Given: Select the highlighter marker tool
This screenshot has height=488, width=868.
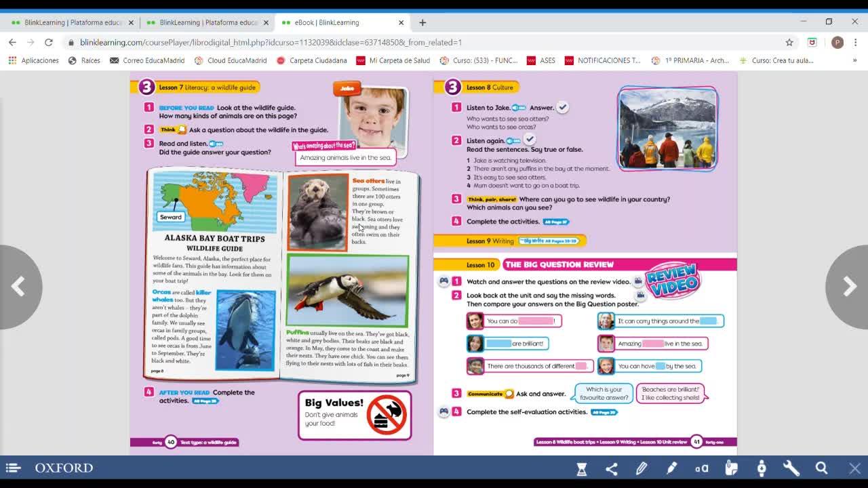Looking at the screenshot, I should (x=671, y=468).
